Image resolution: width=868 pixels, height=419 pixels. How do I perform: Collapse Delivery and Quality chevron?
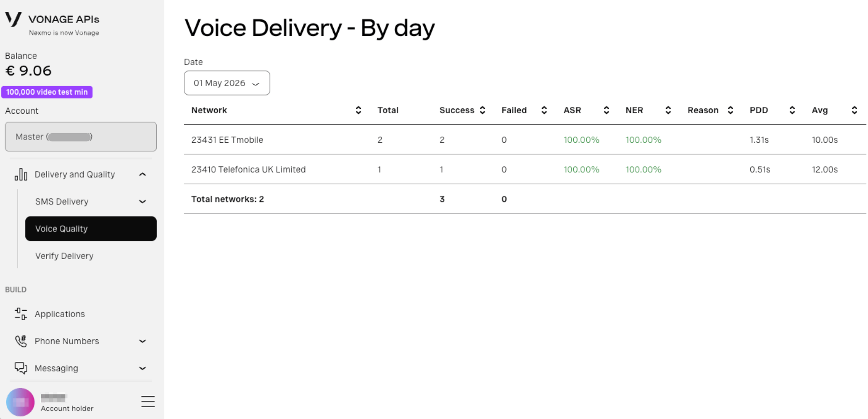coord(143,174)
